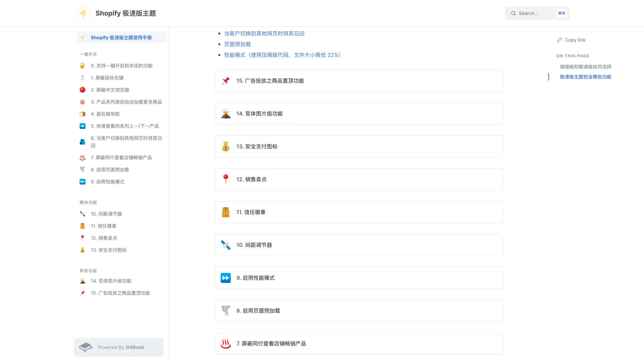644x362 pixels.
Task: Open the '12. 销售卖点' content card
Action: pyautogui.click(x=358, y=179)
